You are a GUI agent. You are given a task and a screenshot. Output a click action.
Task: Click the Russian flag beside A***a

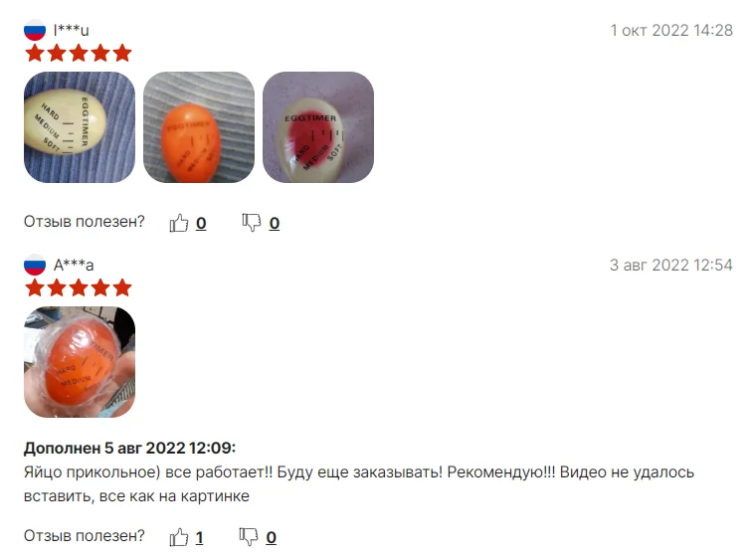coord(35,265)
